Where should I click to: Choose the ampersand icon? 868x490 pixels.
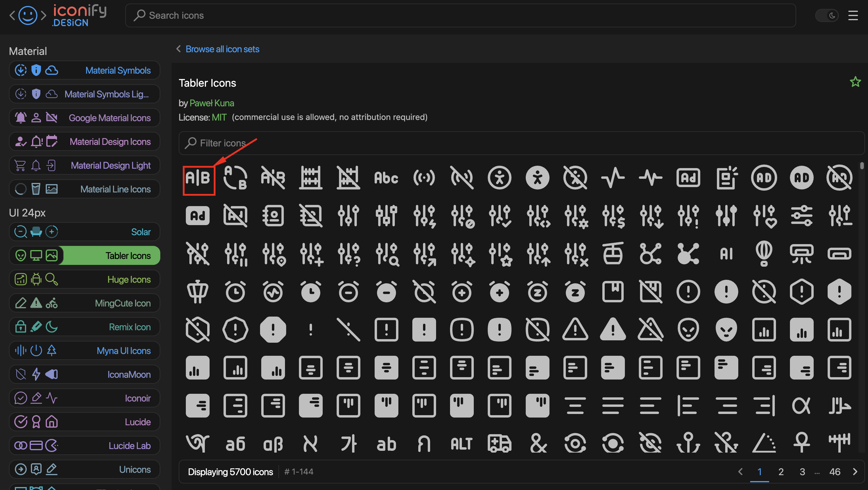click(537, 443)
